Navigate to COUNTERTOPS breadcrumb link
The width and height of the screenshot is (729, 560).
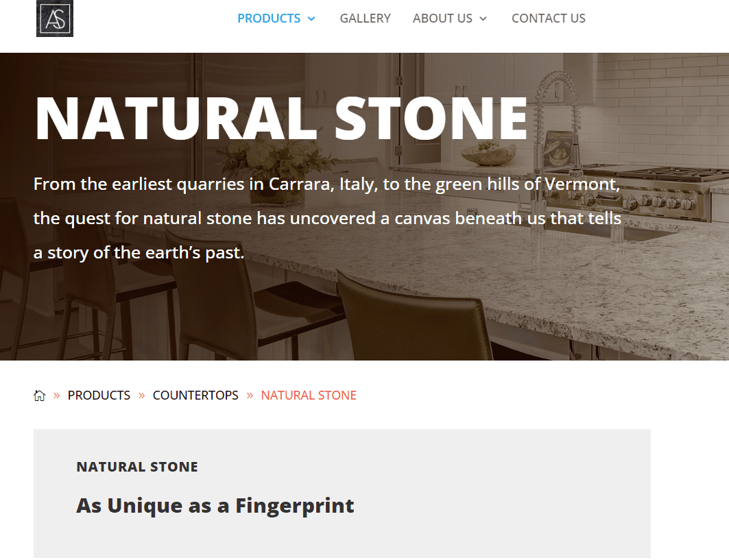coord(195,395)
